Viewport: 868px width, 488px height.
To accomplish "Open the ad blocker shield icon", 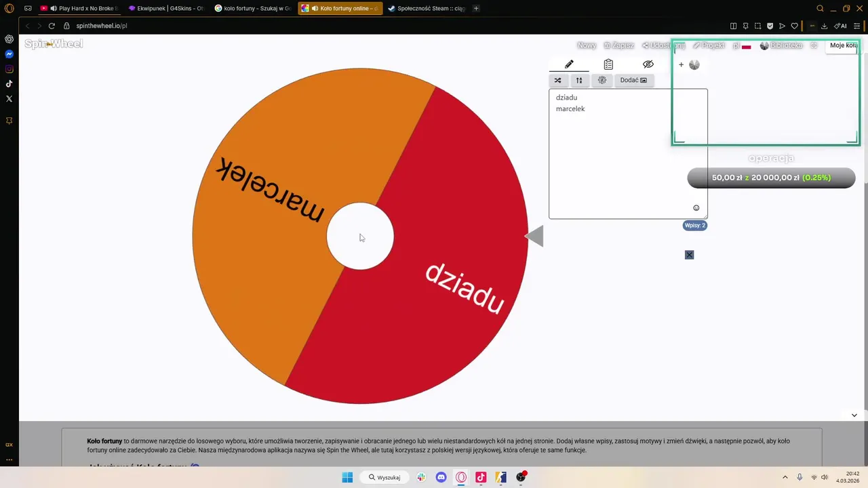I will (x=770, y=26).
